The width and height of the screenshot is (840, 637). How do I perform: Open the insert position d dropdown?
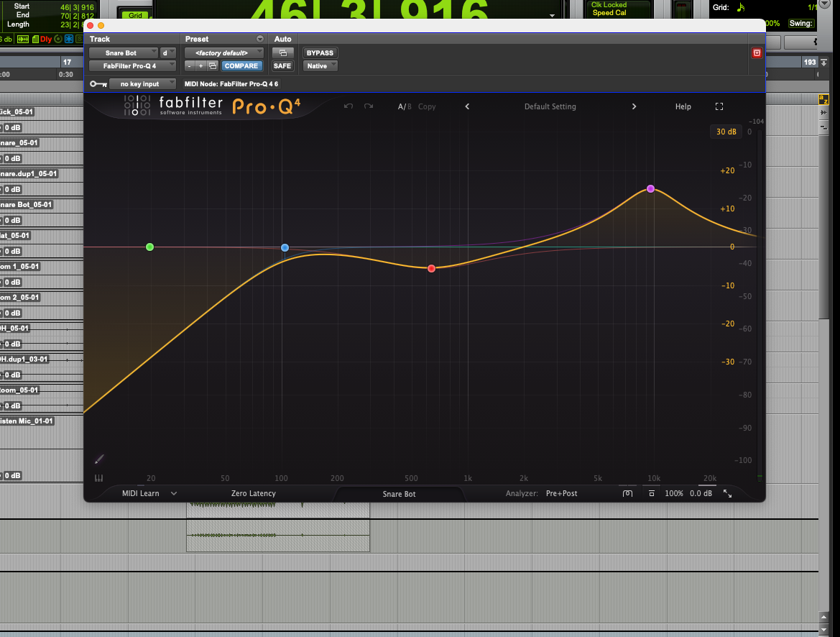point(168,52)
